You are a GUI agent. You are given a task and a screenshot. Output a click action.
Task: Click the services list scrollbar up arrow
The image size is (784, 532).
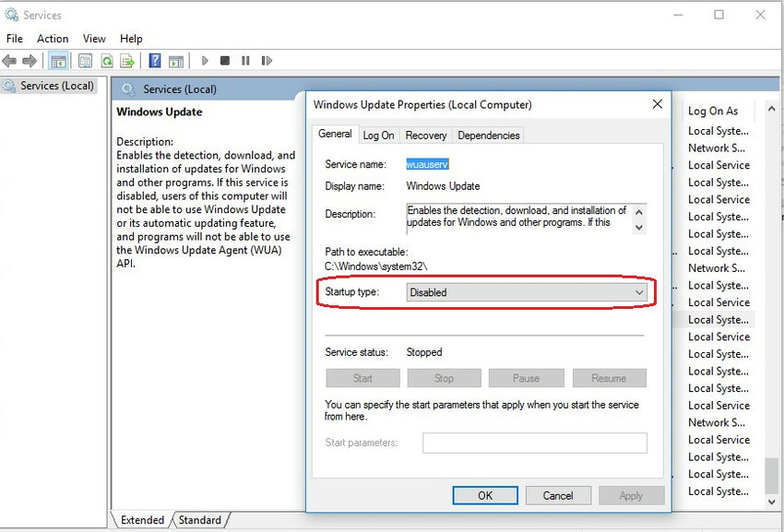[x=771, y=109]
